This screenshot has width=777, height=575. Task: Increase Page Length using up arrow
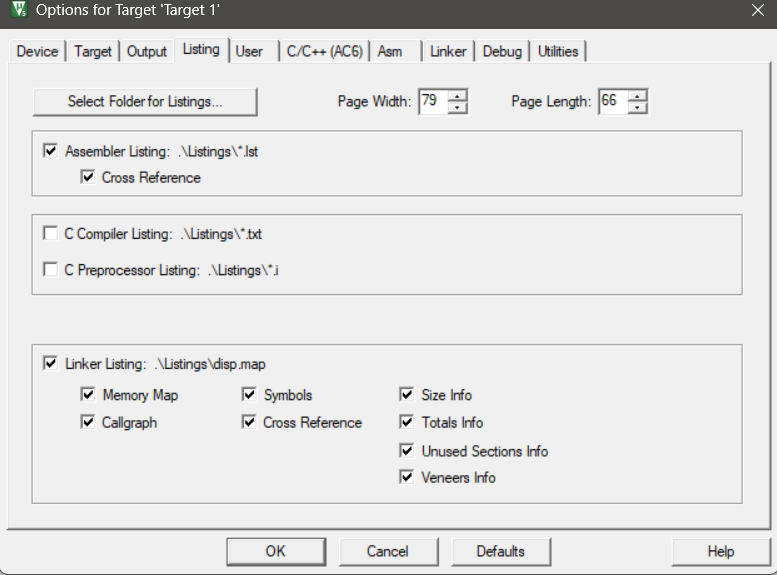click(x=637, y=96)
